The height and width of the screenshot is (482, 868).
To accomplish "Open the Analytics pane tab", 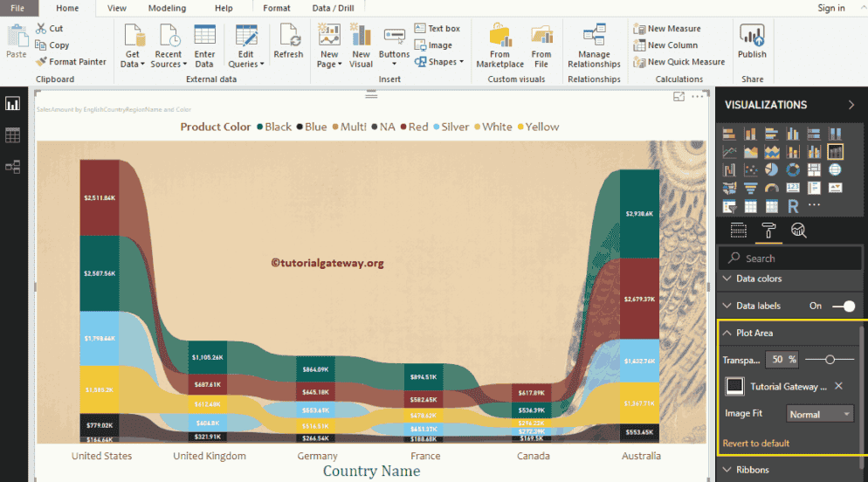I will 798,231.
